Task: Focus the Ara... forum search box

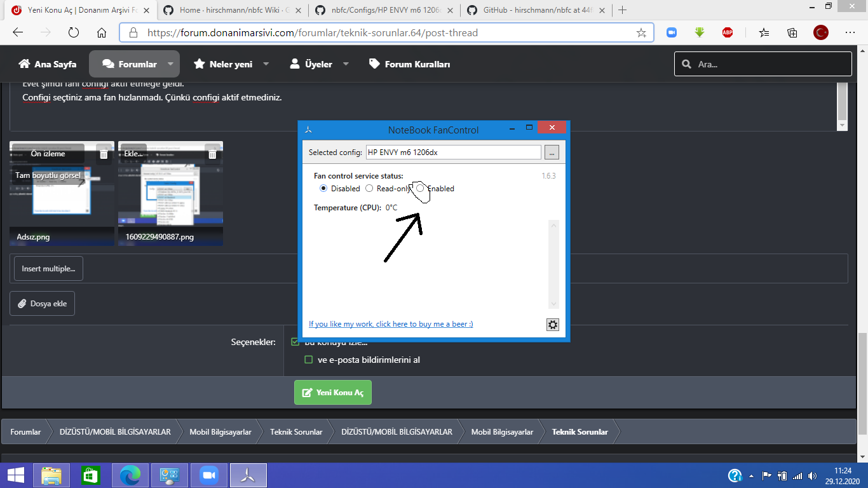Action: click(x=763, y=64)
